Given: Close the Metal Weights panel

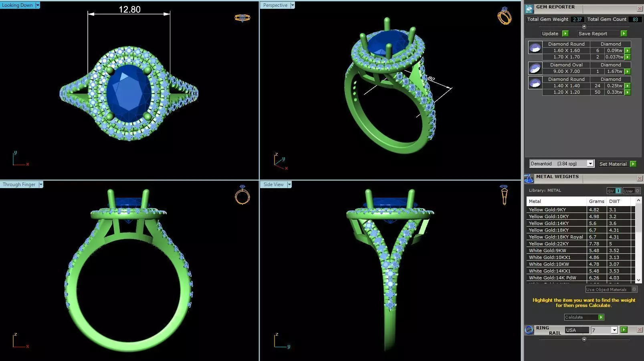Looking at the screenshot, I should pyautogui.click(x=640, y=178).
